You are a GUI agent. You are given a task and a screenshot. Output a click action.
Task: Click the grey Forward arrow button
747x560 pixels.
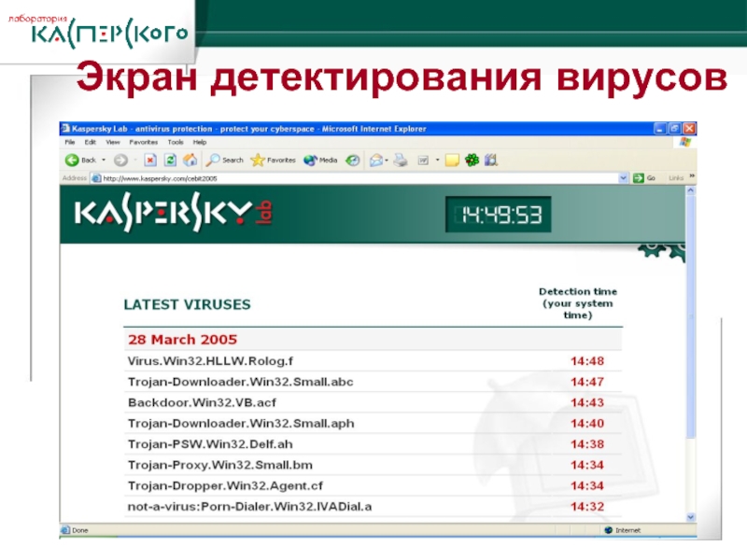point(120,161)
